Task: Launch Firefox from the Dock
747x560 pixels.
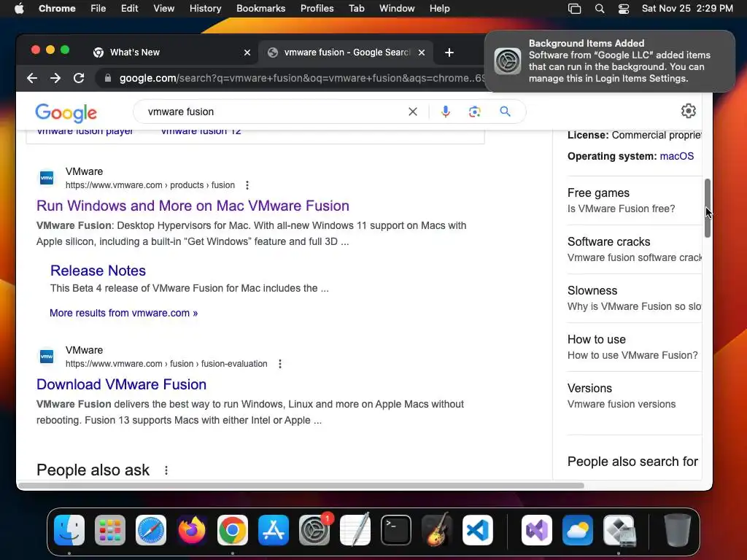Action: point(192,530)
